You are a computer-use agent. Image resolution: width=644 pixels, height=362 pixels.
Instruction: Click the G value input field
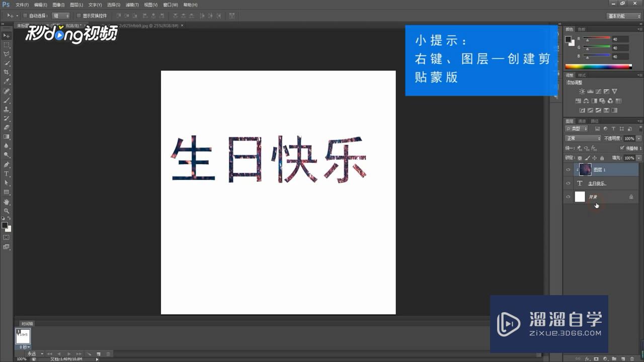coord(620,48)
